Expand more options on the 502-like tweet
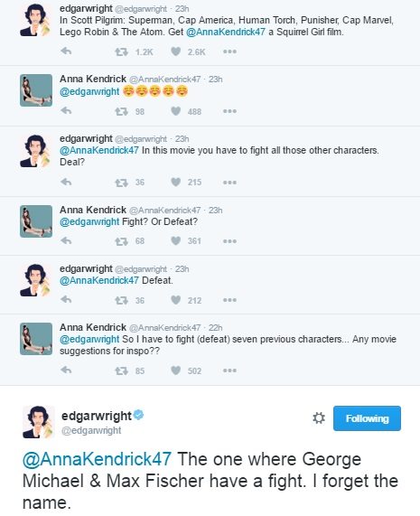The image size is (420, 516). [229, 371]
